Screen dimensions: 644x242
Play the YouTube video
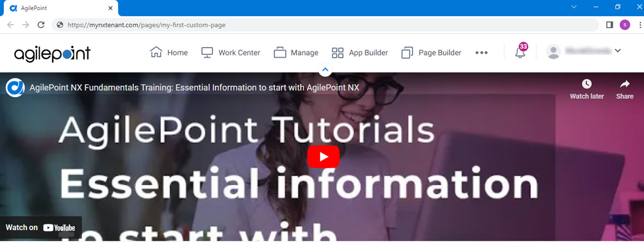click(324, 157)
